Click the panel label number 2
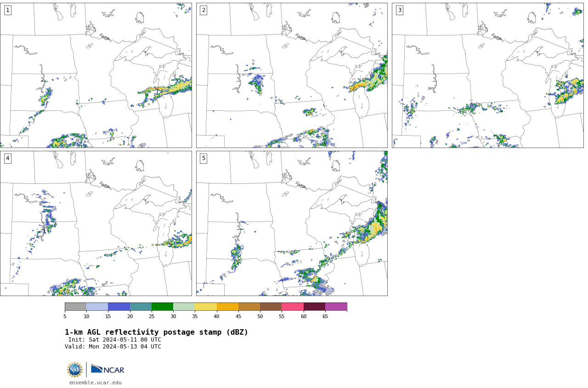This screenshot has width=588, height=388. point(204,10)
